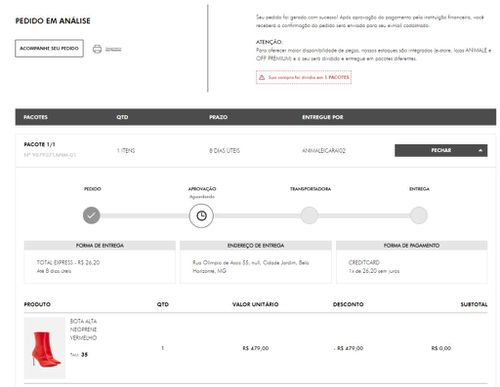This screenshot has width=500, height=387.
Task: Click the grey Transportadora step circle
Action: pos(309,215)
